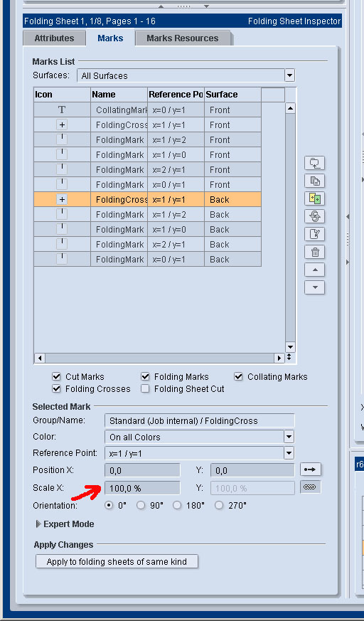Click the marks list horizontal scrollbar track
364x621 pixels.
click(x=159, y=358)
